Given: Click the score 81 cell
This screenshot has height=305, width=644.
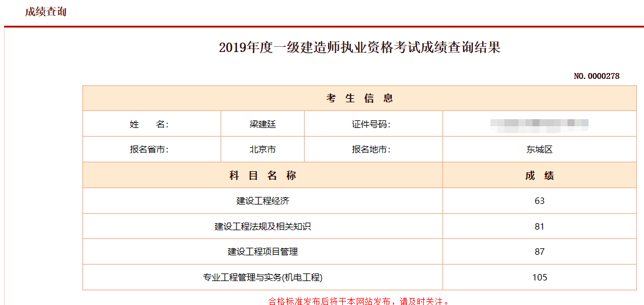Looking at the screenshot, I should coord(539,227).
